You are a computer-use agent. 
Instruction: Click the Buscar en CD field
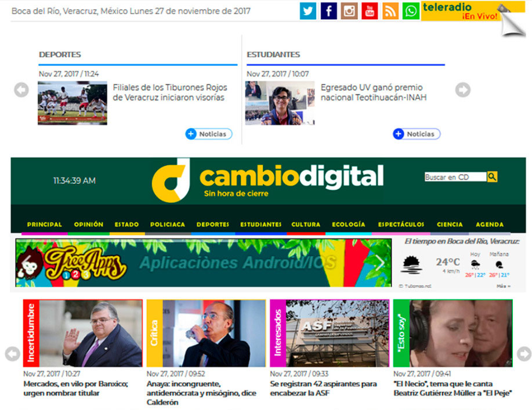pos(455,177)
